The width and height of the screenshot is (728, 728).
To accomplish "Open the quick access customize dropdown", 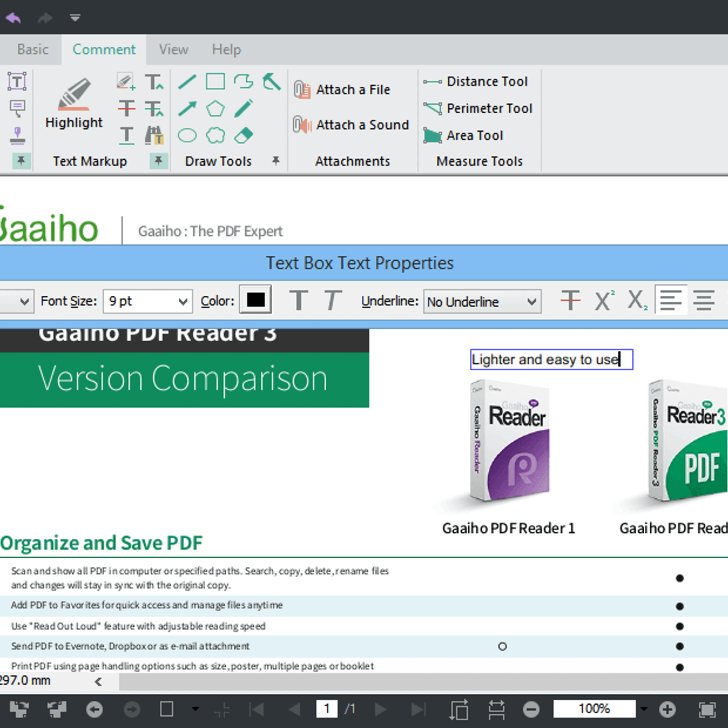I will click(x=75, y=18).
